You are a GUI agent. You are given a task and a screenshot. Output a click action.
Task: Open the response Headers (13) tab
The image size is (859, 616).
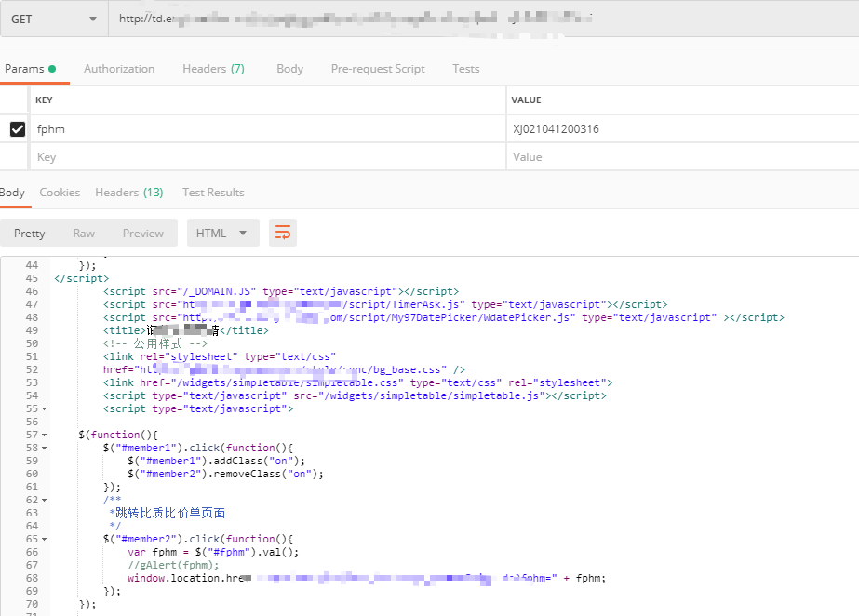pyautogui.click(x=129, y=193)
